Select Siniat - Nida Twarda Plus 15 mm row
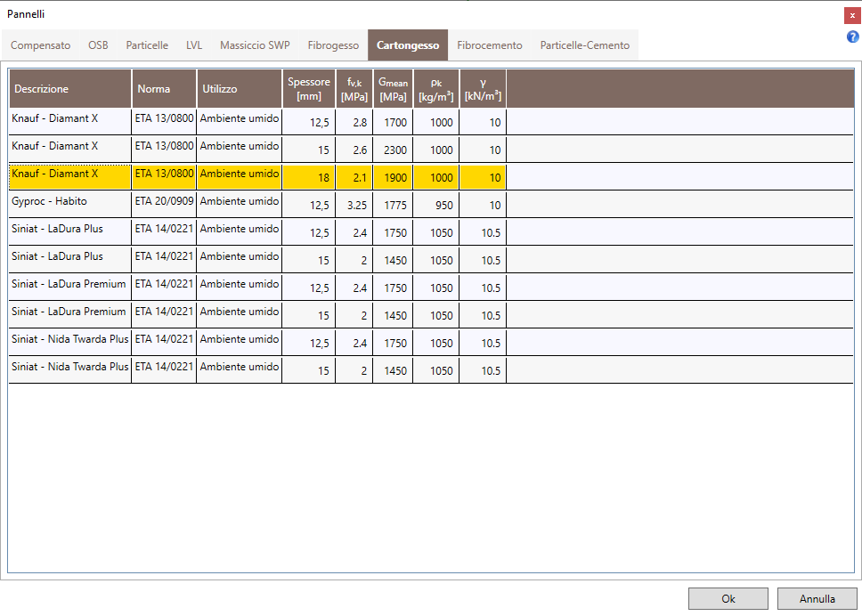This screenshot has width=862, height=616. [431, 369]
